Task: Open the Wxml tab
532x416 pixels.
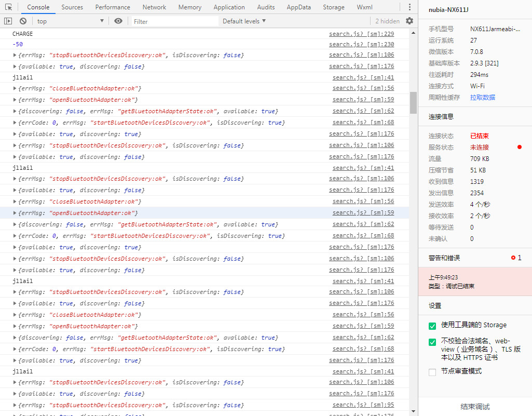Action: (364, 7)
